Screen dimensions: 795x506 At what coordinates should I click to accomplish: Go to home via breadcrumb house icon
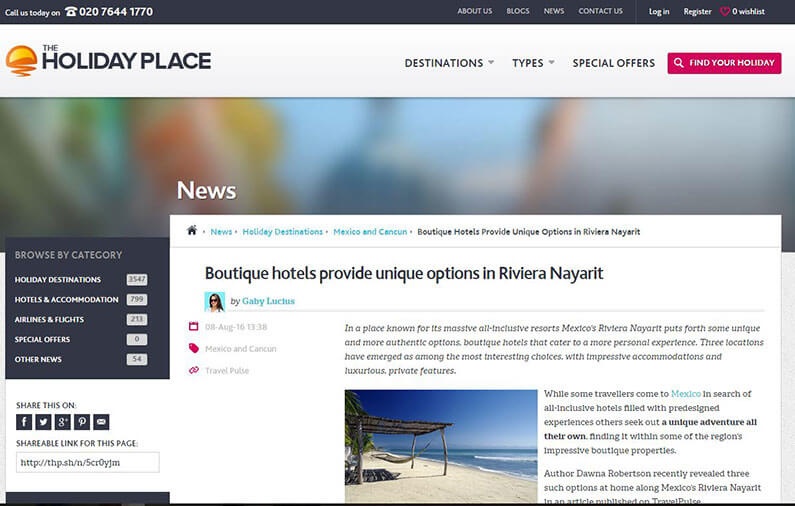tap(192, 231)
